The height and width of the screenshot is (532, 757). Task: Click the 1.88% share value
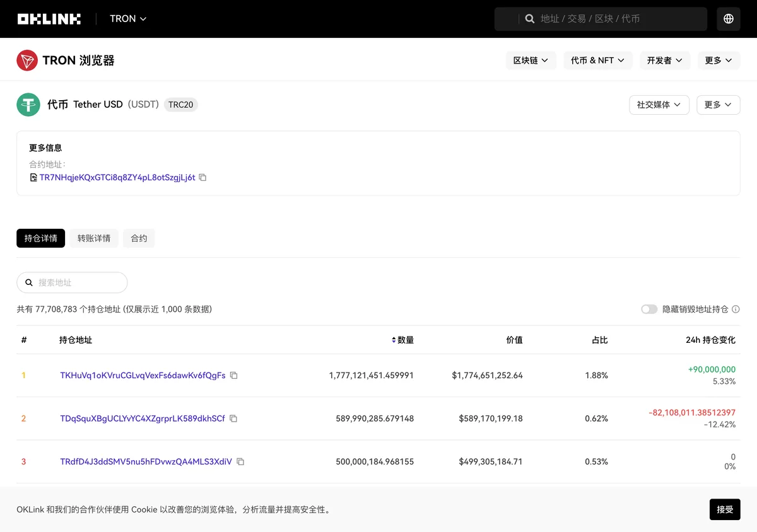click(596, 376)
